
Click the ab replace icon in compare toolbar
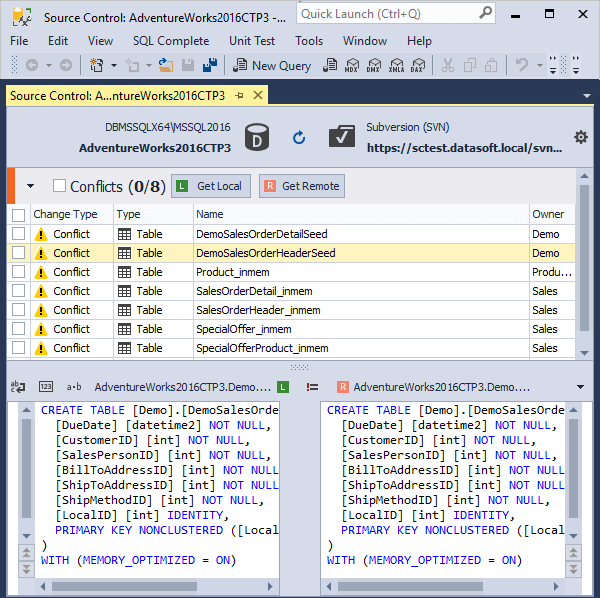[18, 387]
